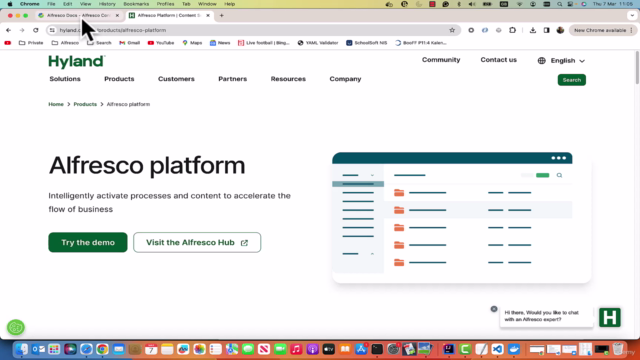Open the Partners navigation menu
The height and width of the screenshot is (360, 640).
[233, 79]
